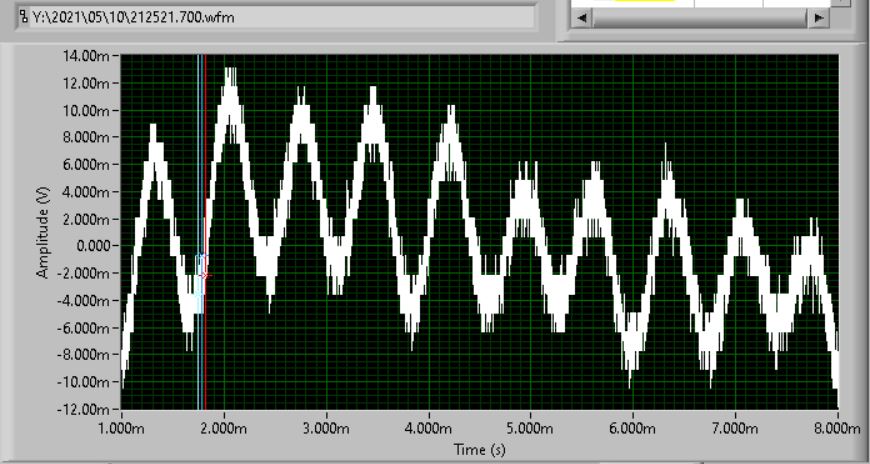Click the Time (s) axis label

tap(479, 450)
